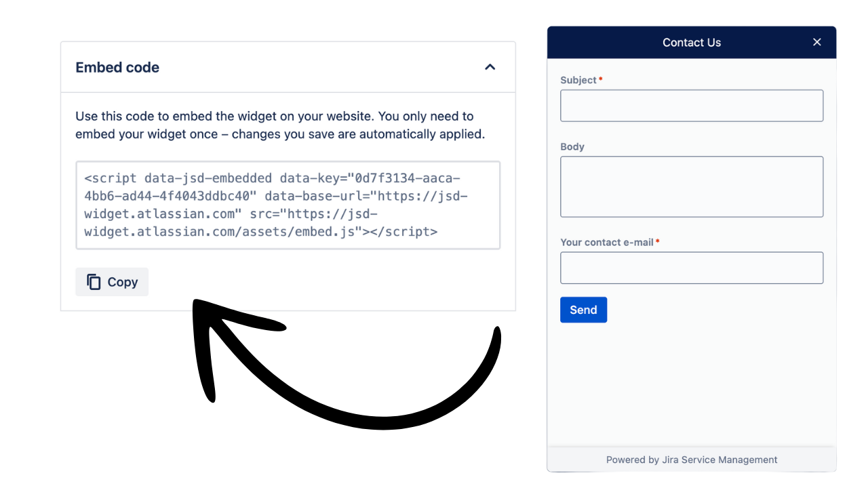Send the Contact Us form
868x488 pixels.
[x=583, y=310]
